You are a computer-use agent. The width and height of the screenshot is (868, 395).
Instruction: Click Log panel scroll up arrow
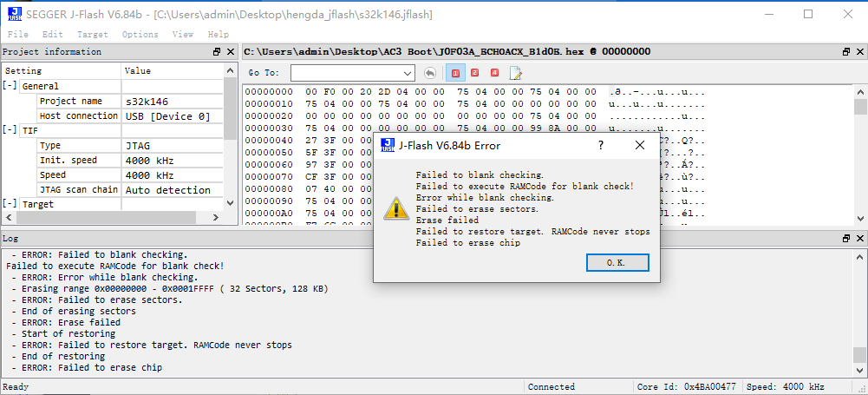(858, 257)
